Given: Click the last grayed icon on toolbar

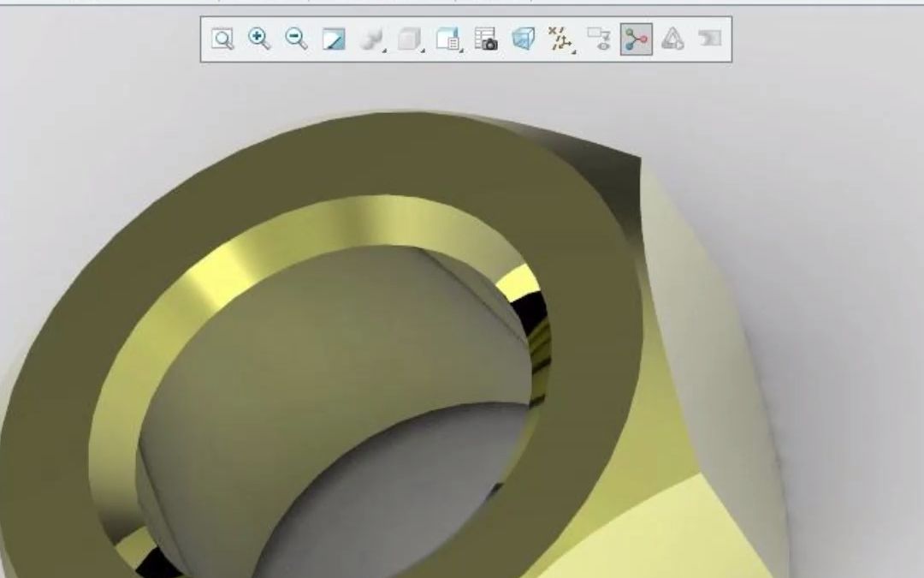Looking at the screenshot, I should 710,39.
